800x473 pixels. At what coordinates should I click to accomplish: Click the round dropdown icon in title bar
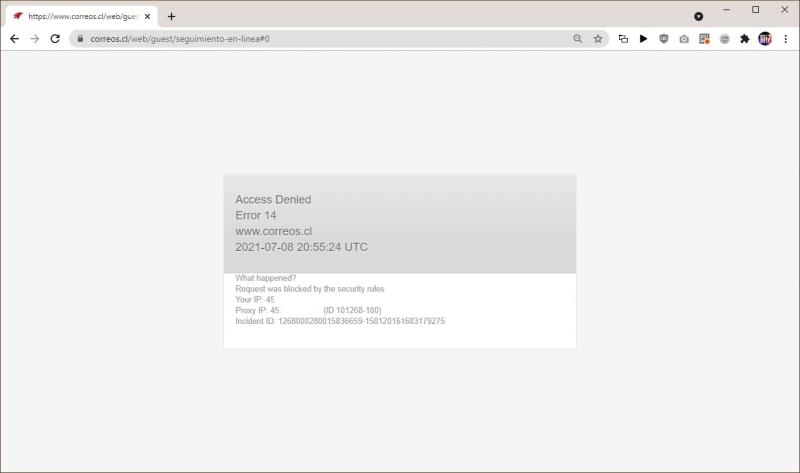[x=698, y=16]
